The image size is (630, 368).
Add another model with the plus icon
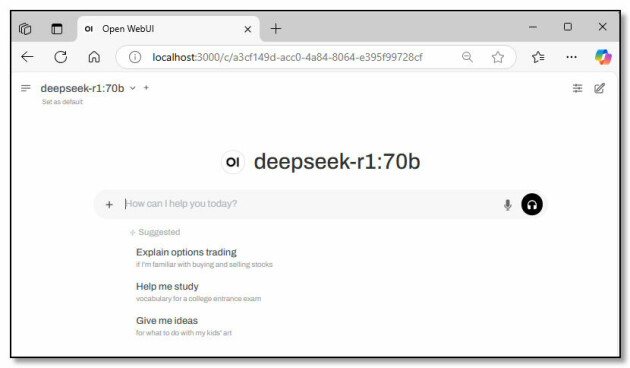click(146, 88)
